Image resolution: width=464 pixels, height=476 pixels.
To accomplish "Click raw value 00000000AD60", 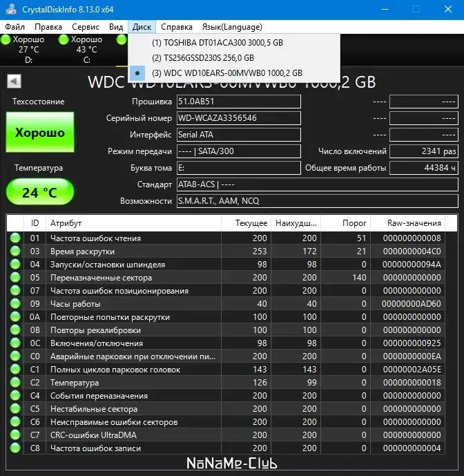I will [412, 303].
